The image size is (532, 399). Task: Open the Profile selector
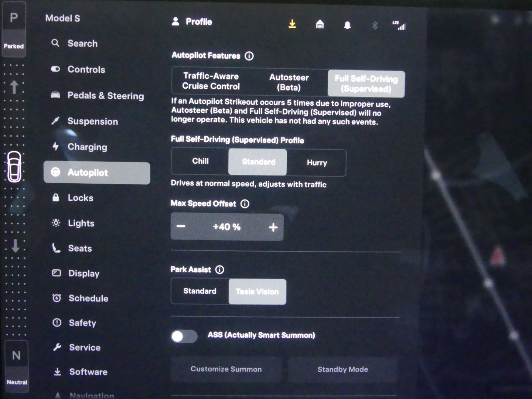click(192, 22)
